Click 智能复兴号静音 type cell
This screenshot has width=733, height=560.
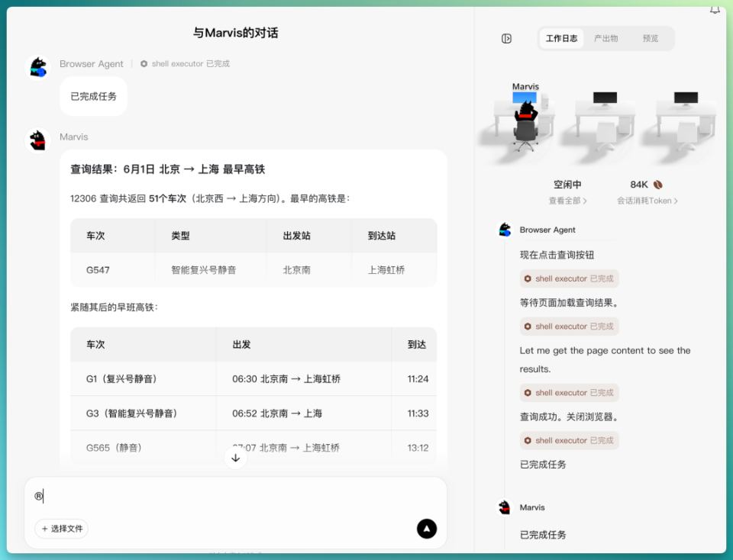[x=211, y=270]
